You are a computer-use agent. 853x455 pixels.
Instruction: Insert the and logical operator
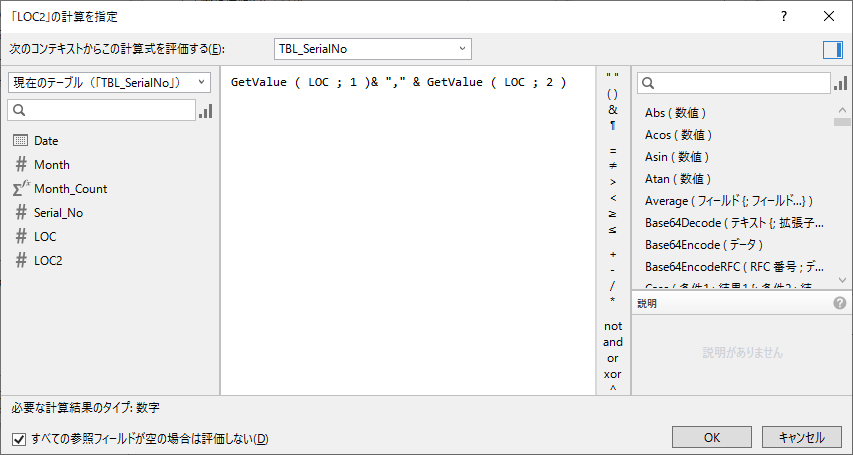click(613, 342)
